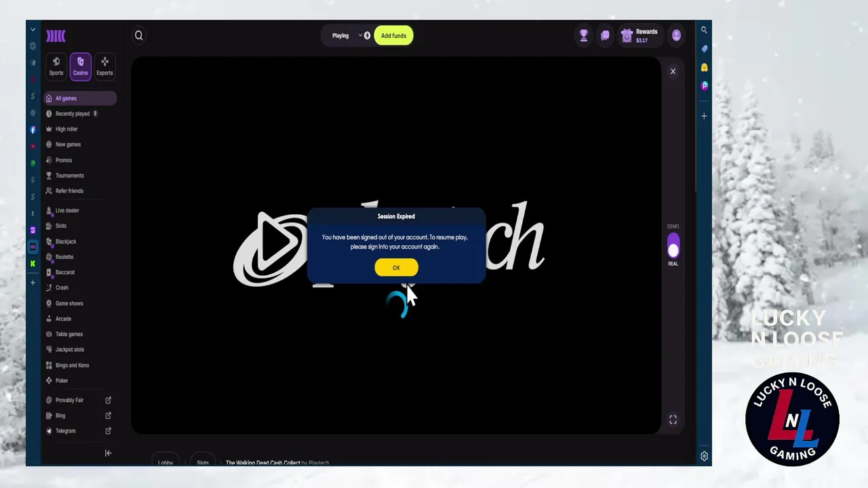Enter fullscreen mode for the game

(x=673, y=420)
